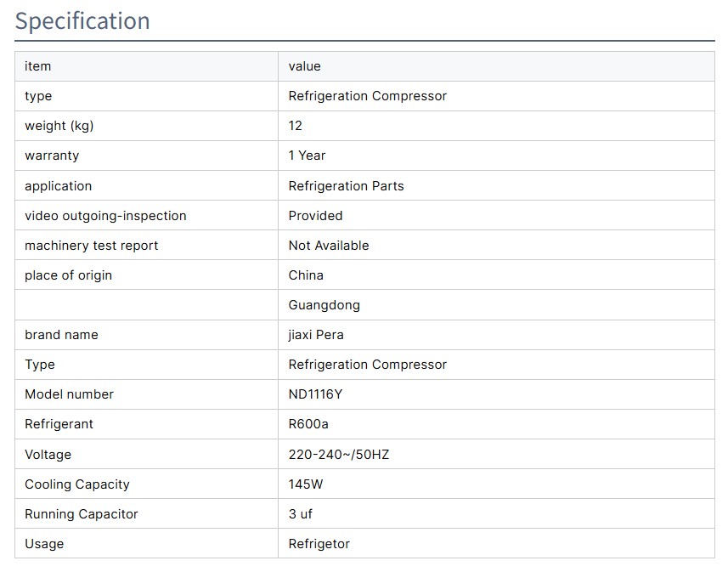Select the Cooling Capacity label
This screenshot has height=572, width=728.
pyautogui.click(x=77, y=484)
